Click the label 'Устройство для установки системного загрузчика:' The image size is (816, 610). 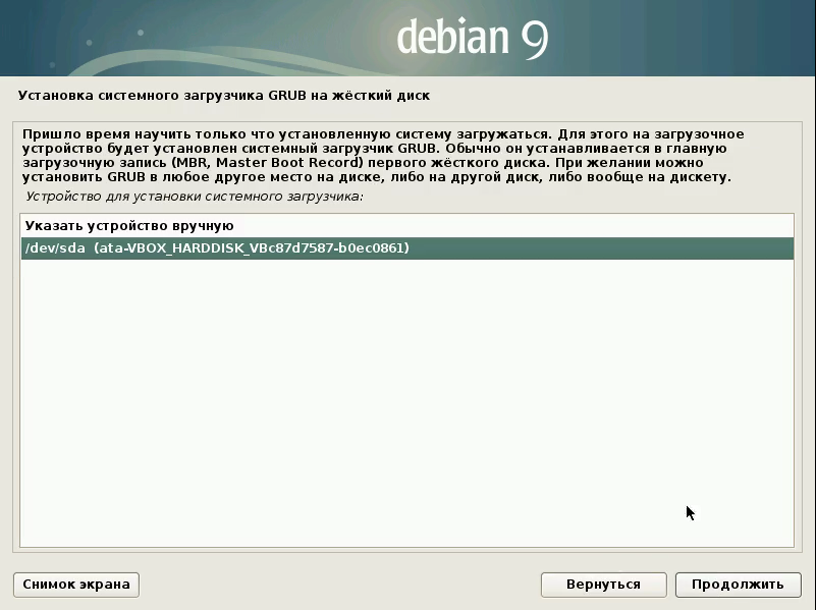pyautogui.click(x=195, y=196)
